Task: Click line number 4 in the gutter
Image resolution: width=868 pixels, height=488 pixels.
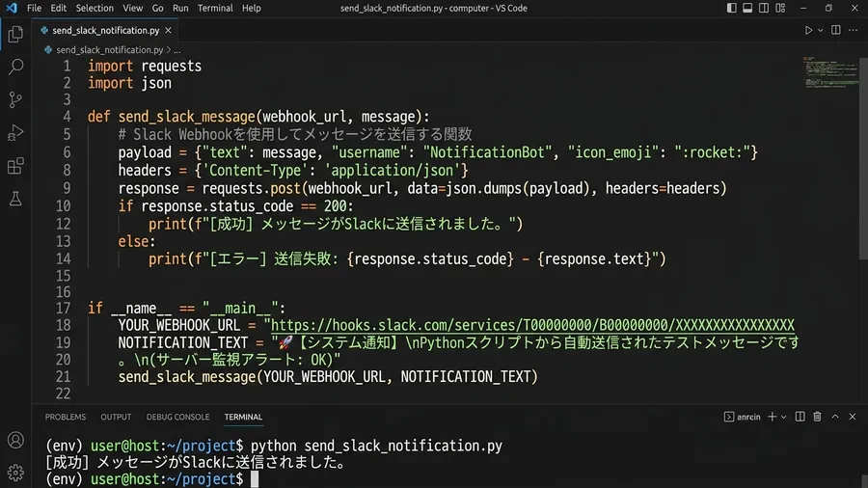Action: pyautogui.click(x=67, y=117)
